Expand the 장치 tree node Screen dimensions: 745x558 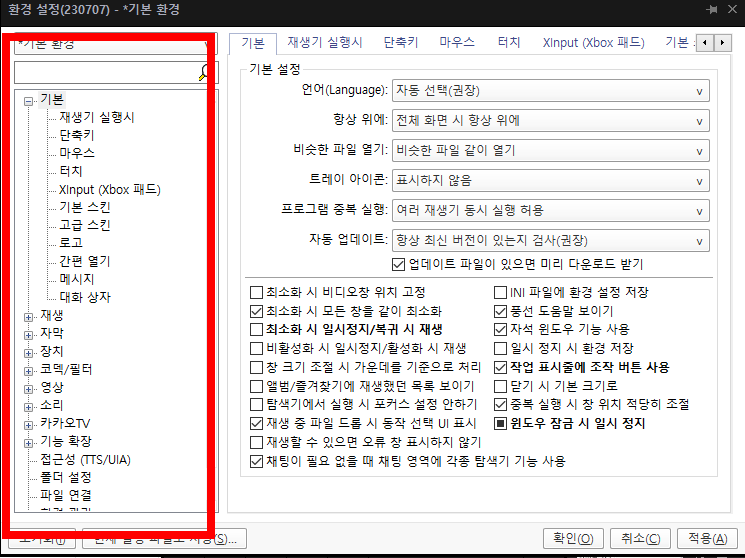[x=29, y=353]
